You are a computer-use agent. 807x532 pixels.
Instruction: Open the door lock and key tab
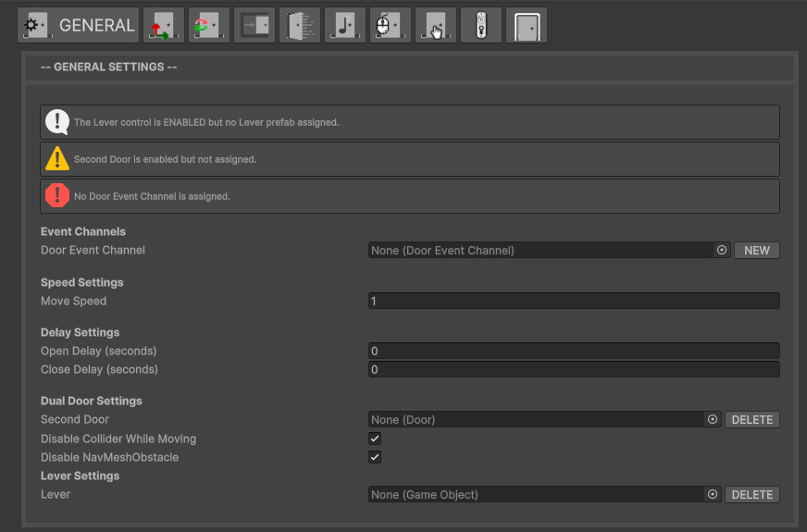[x=481, y=26]
